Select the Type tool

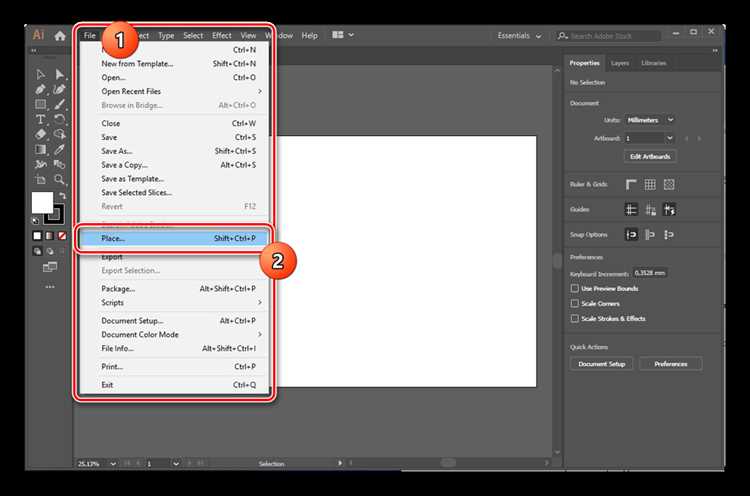point(40,119)
